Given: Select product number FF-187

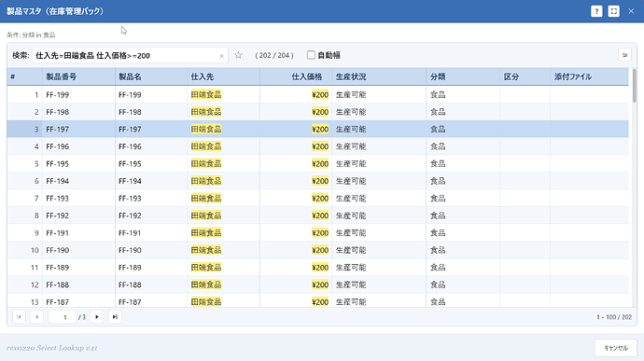Looking at the screenshot, I should coord(58,302).
